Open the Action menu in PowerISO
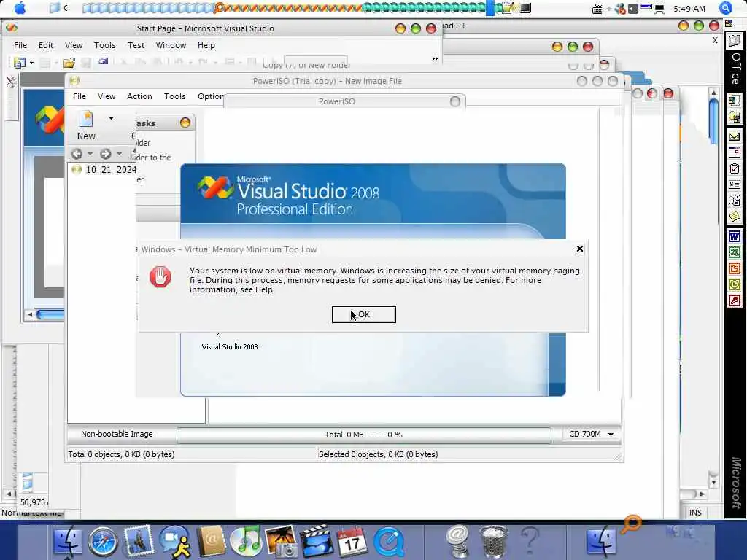Screen dimensions: 747x560 [x=139, y=96]
